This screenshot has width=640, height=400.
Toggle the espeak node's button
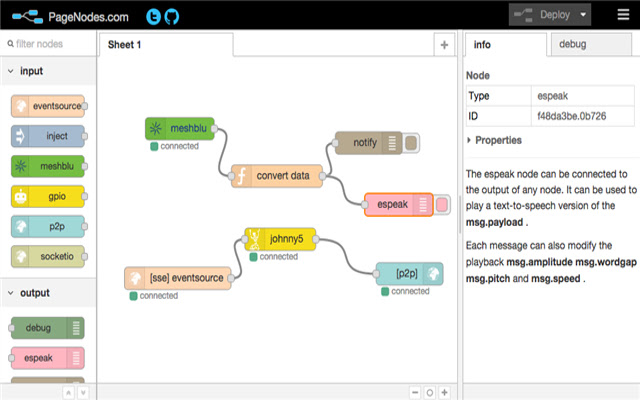tap(442, 205)
